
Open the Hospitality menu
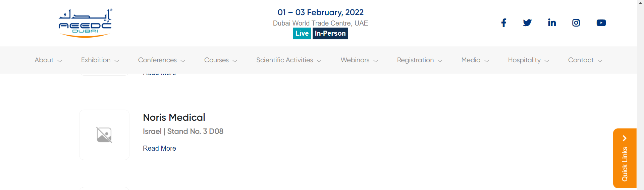point(528,60)
